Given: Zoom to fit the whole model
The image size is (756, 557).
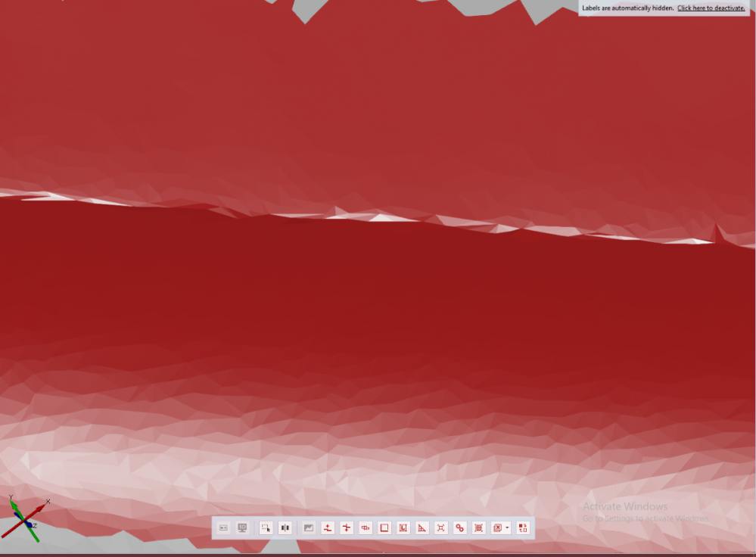Looking at the screenshot, I should (x=441, y=528).
